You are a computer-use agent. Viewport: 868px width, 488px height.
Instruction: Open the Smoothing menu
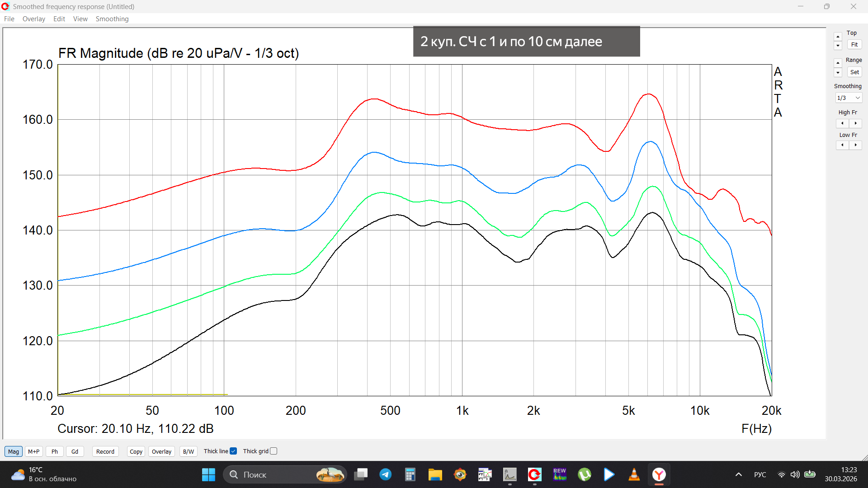[x=112, y=19]
